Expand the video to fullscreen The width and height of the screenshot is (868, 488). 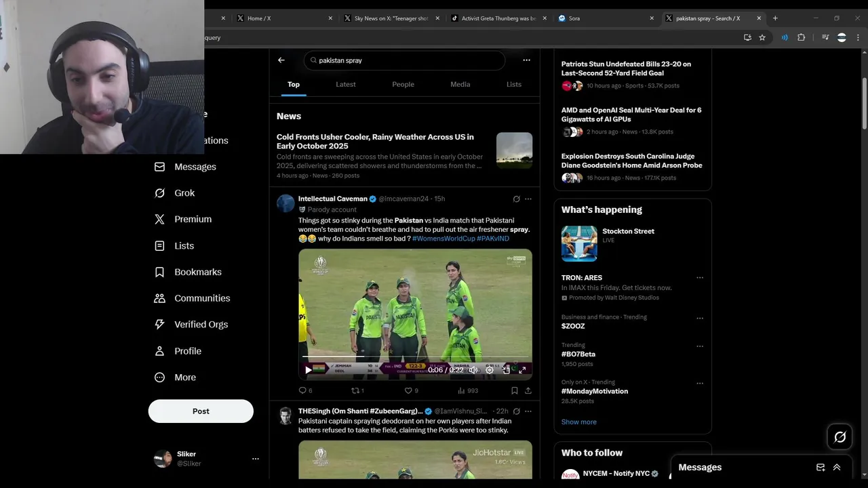click(x=522, y=370)
